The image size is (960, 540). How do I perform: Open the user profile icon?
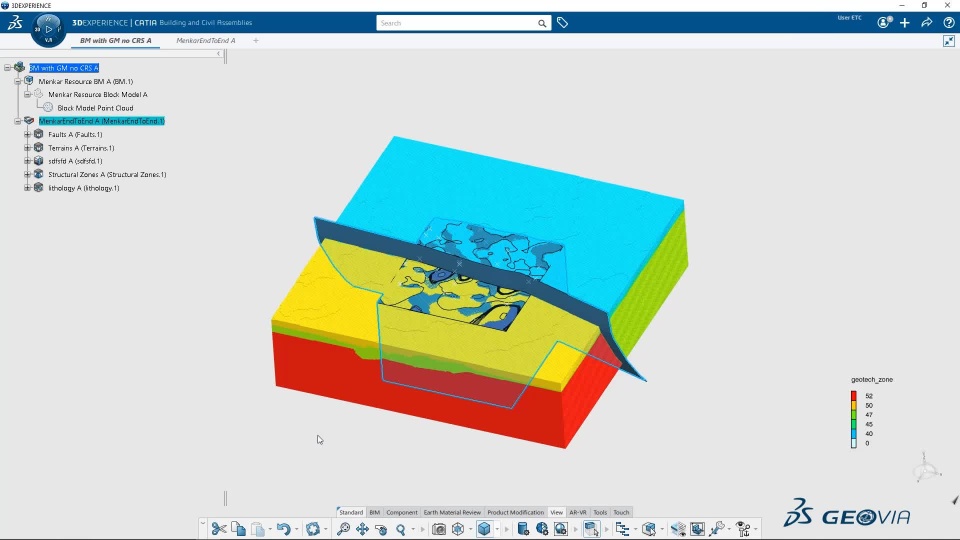coord(884,23)
